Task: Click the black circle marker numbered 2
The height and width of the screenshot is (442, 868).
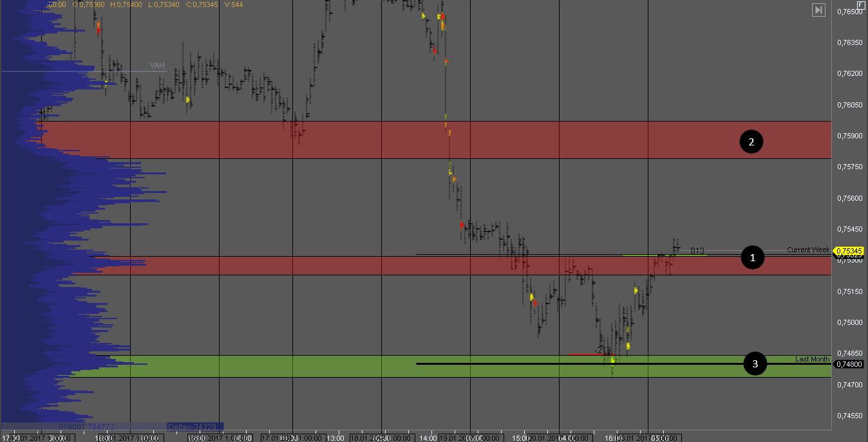Action: [751, 141]
